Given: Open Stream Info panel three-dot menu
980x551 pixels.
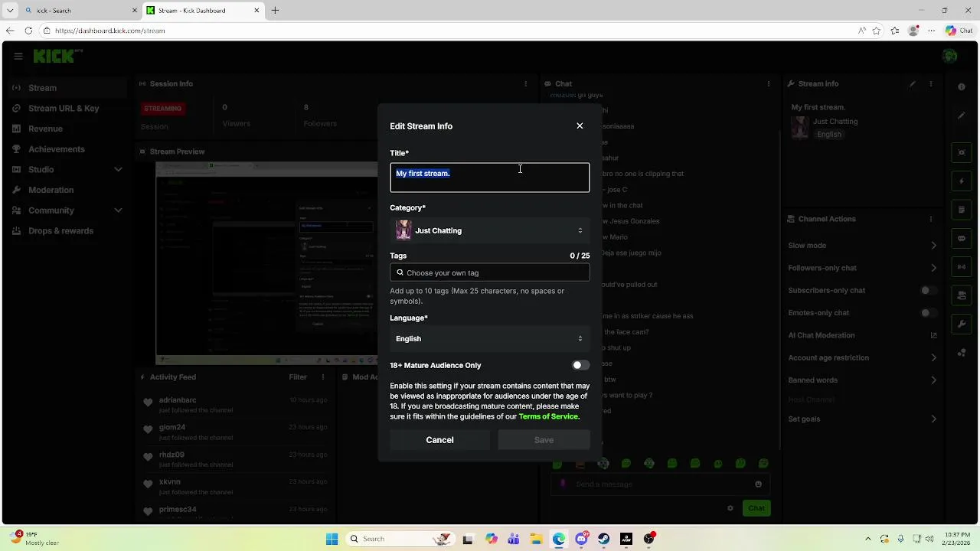Looking at the screenshot, I should (932, 83).
